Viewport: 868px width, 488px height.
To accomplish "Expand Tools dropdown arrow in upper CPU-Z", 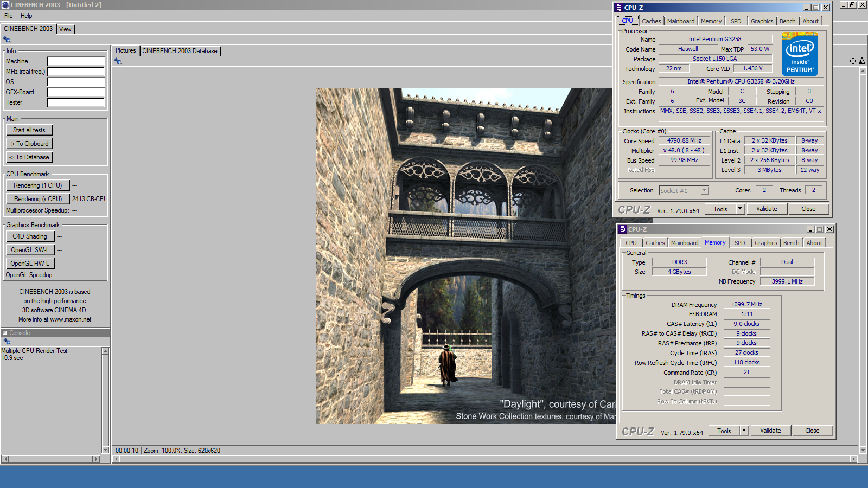I will tap(740, 209).
